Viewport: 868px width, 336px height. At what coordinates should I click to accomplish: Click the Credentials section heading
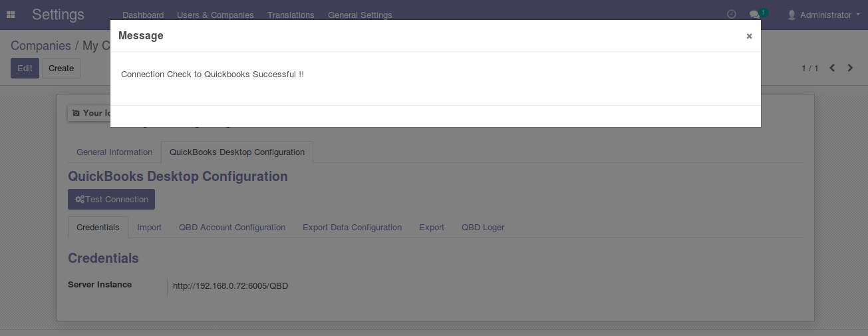(x=103, y=258)
